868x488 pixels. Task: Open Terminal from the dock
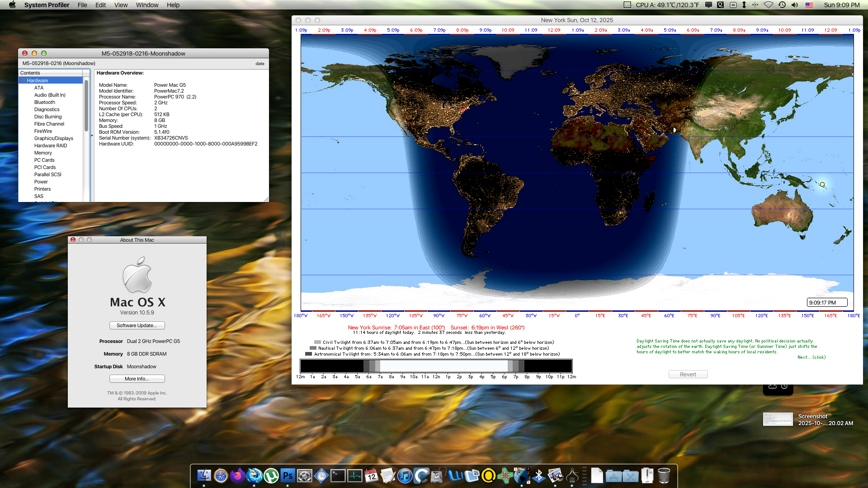[x=338, y=476]
